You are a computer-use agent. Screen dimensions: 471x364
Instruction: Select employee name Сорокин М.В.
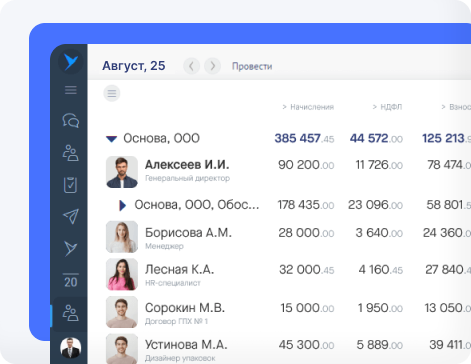(x=185, y=308)
